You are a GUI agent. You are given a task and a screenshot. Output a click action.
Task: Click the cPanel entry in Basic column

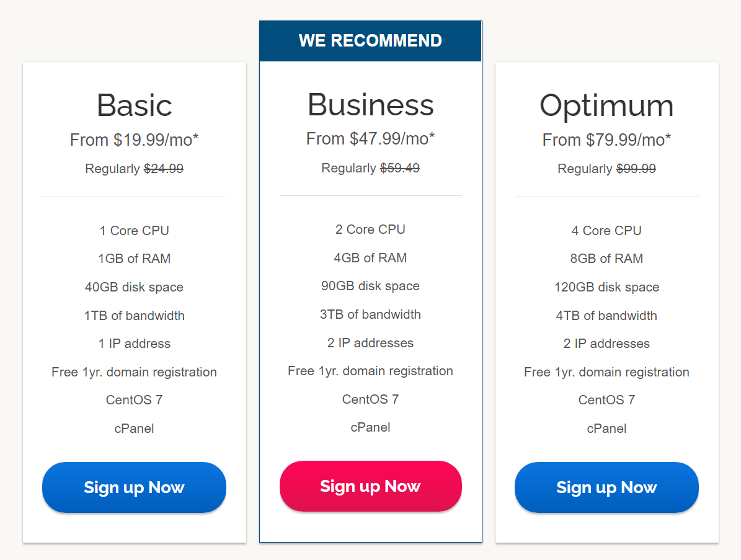(134, 428)
